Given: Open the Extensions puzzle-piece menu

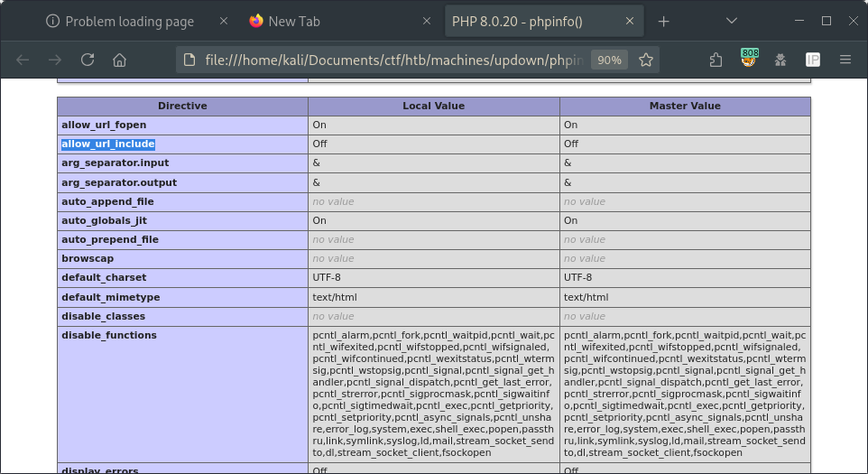Looking at the screenshot, I should 716,60.
